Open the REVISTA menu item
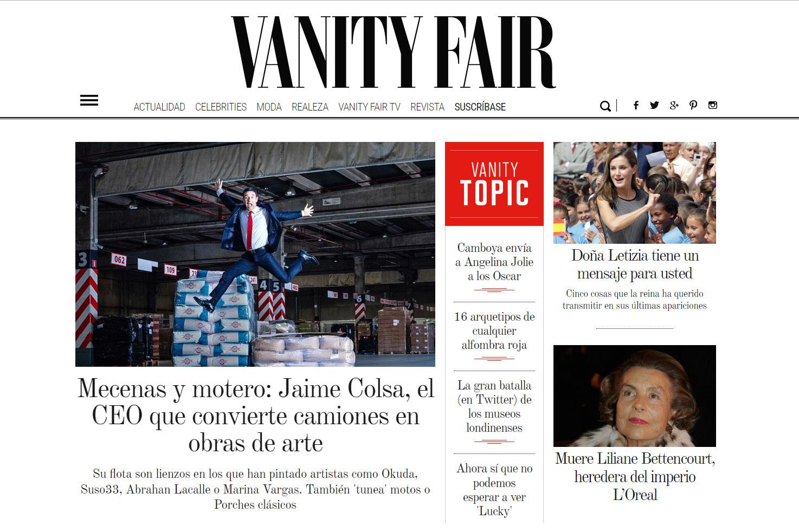The image size is (799, 532). 427,107
